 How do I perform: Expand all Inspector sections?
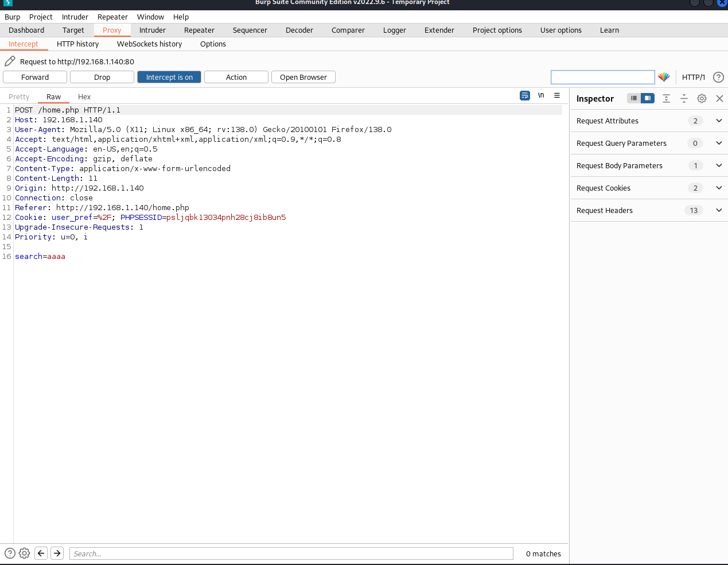(666, 99)
